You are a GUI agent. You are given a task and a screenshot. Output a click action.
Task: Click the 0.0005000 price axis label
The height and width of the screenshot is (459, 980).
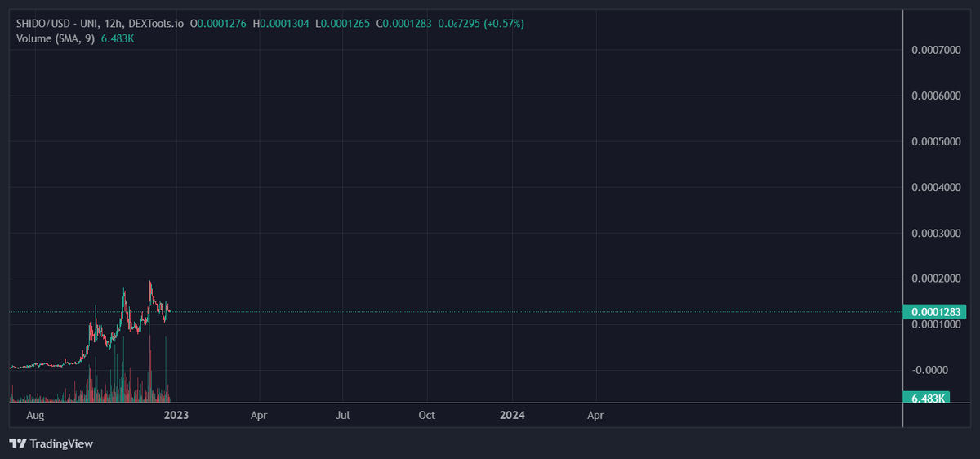tap(936, 142)
